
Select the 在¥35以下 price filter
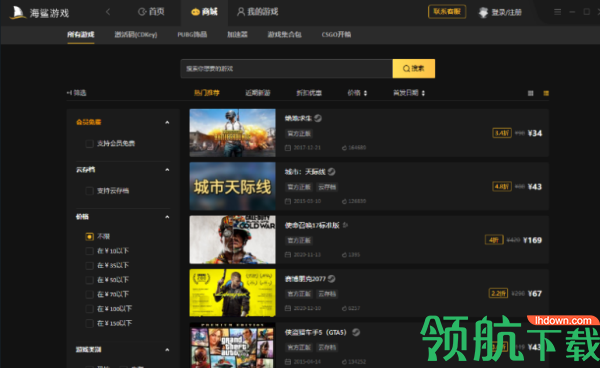[90, 265]
